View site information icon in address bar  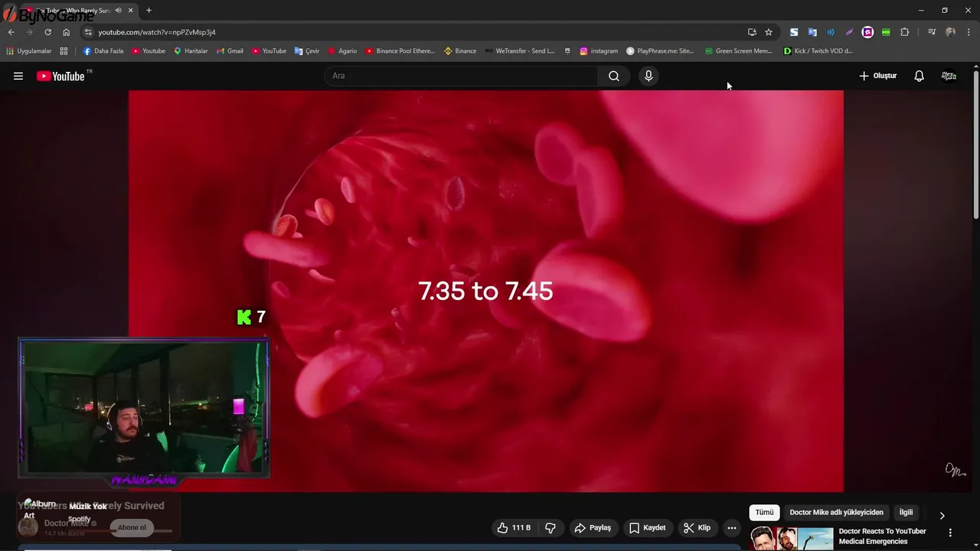(x=88, y=32)
